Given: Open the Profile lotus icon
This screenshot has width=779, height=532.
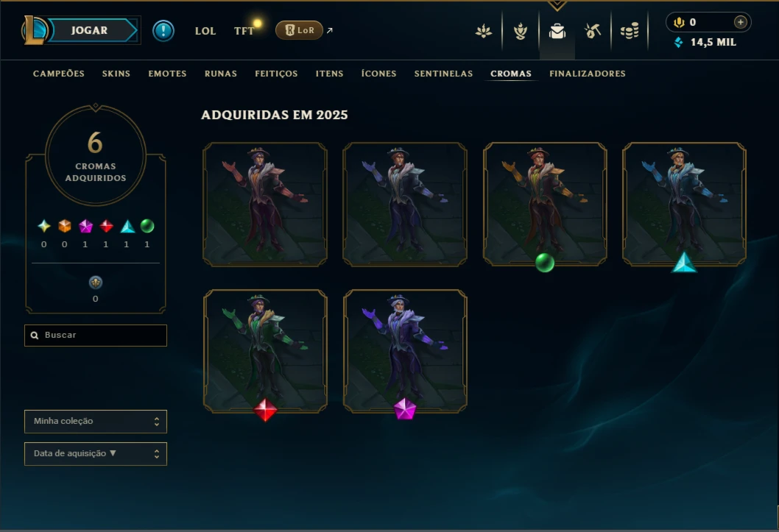Looking at the screenshot, I should [x=484, y=31].
